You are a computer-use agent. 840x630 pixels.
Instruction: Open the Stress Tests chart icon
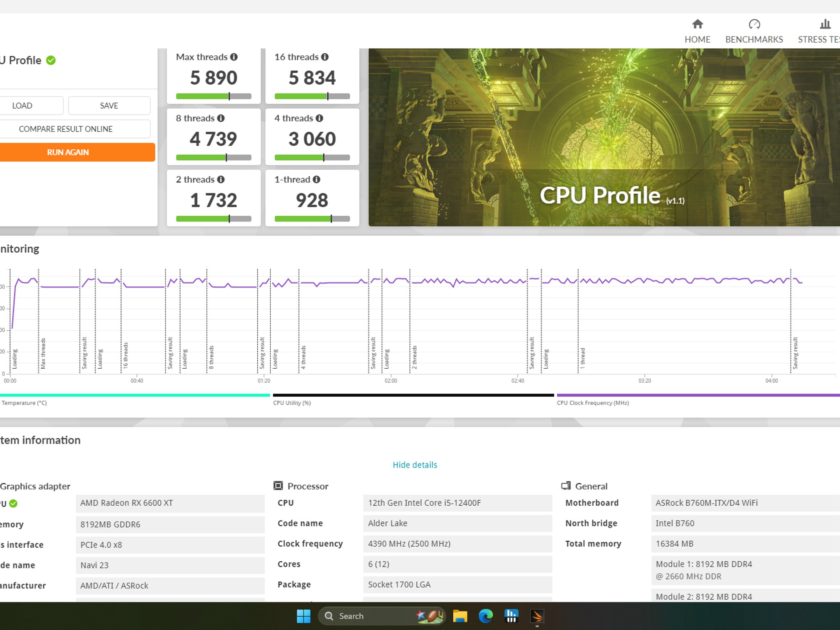(x=825, y=24)
